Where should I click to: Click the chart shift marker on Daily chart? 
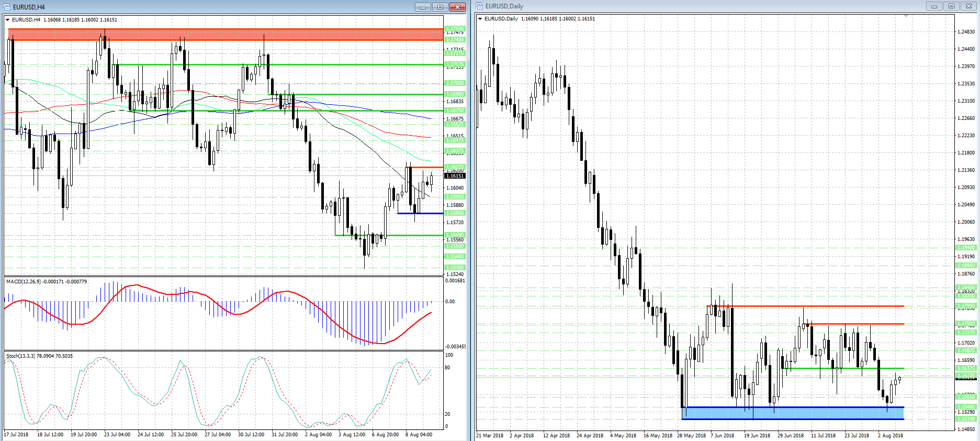pos(906,16)
